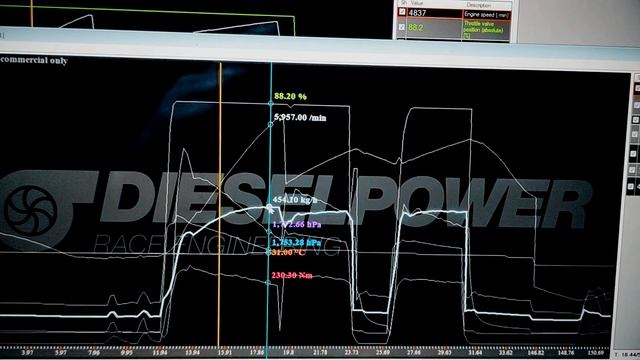Click the Value column header
Viewport: 640px width, 360px height.
click(417, 3)
